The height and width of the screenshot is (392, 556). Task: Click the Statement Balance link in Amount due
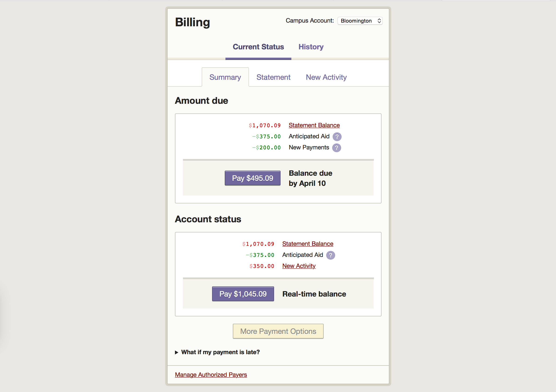tap(314, 125)
